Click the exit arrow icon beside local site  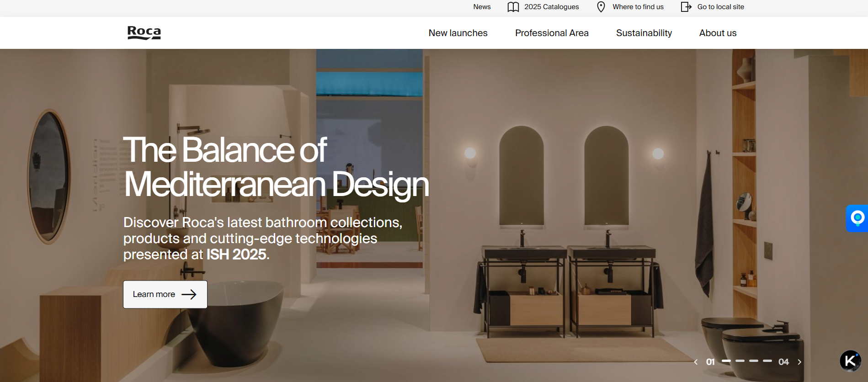(686, 7)
